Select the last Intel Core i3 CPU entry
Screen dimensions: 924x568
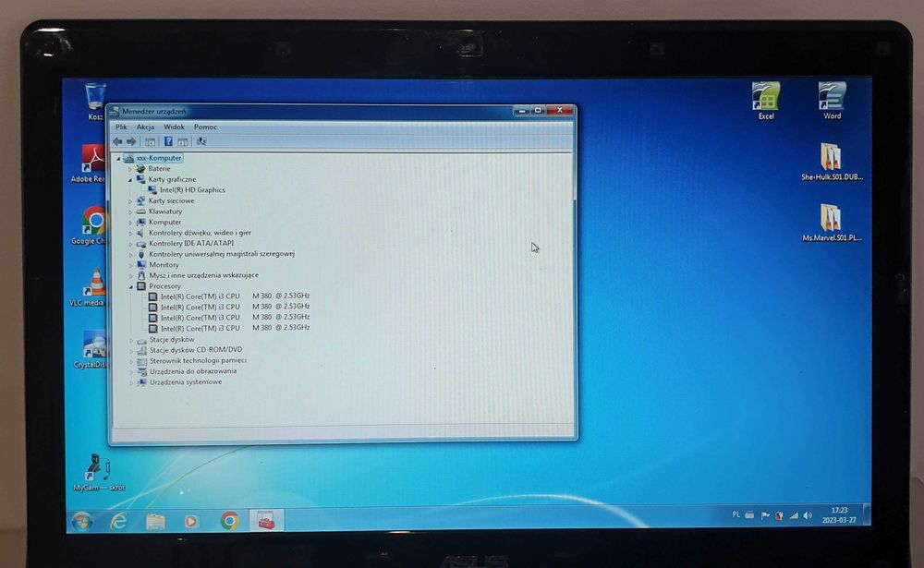pos(235,328)
